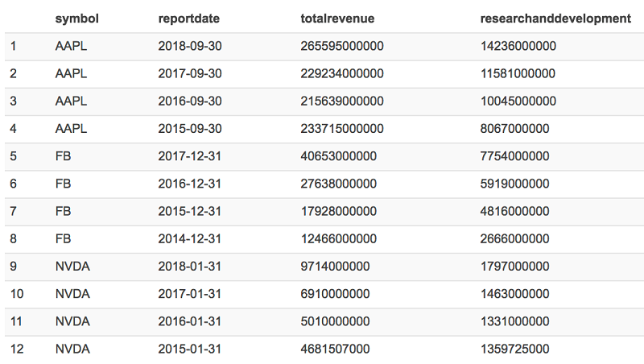Select date 2015-01-31
Image resolution: width=644 pixels, height=364 pixels.
click(x=190, y=349)
